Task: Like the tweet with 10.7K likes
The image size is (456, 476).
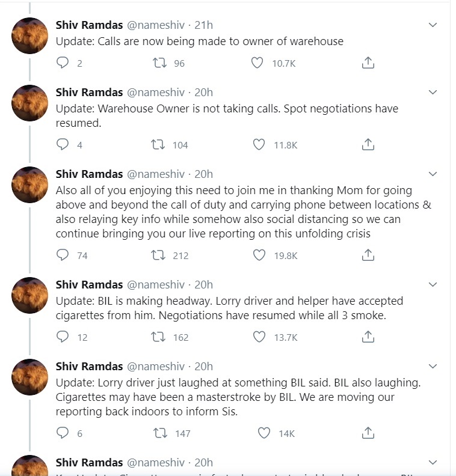Action: 257,63
